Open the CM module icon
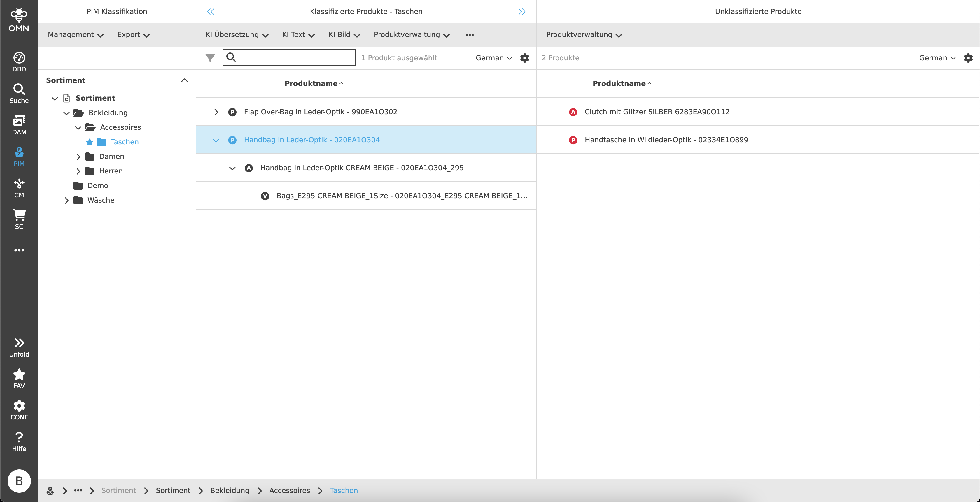Viewport: 980px width, 502px height. click(19, 188)
